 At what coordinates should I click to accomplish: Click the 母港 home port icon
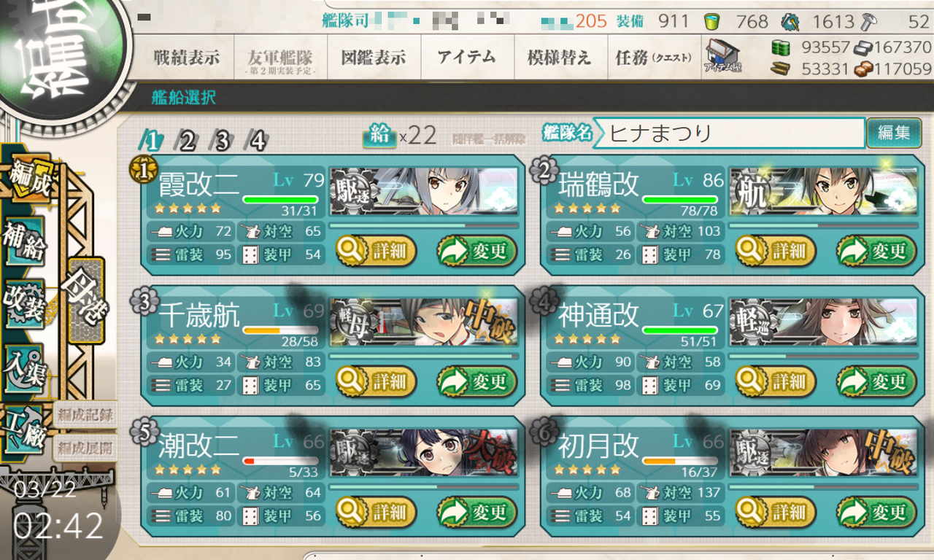coord(85,290)
